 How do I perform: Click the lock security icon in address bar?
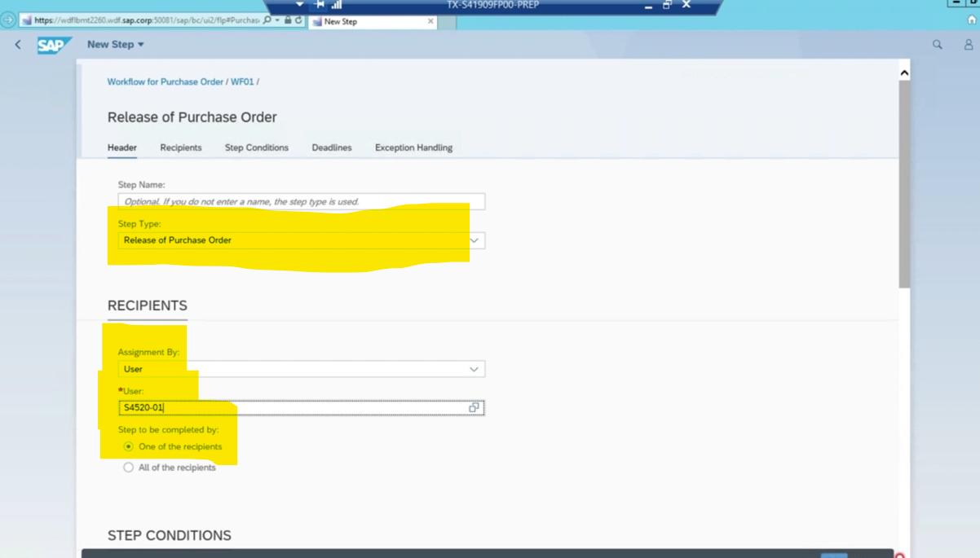click(288, 20)
